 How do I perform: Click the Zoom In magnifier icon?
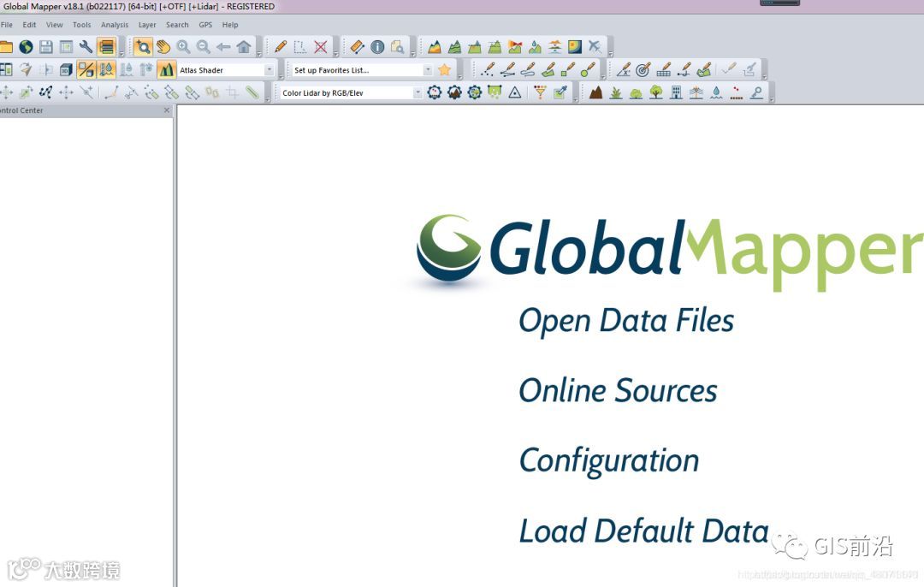pyautogui.click(x=183, y=46)
